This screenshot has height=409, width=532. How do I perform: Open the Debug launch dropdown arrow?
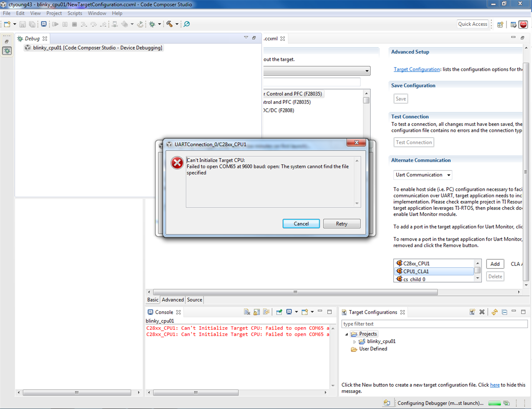(x=160, y=24)
